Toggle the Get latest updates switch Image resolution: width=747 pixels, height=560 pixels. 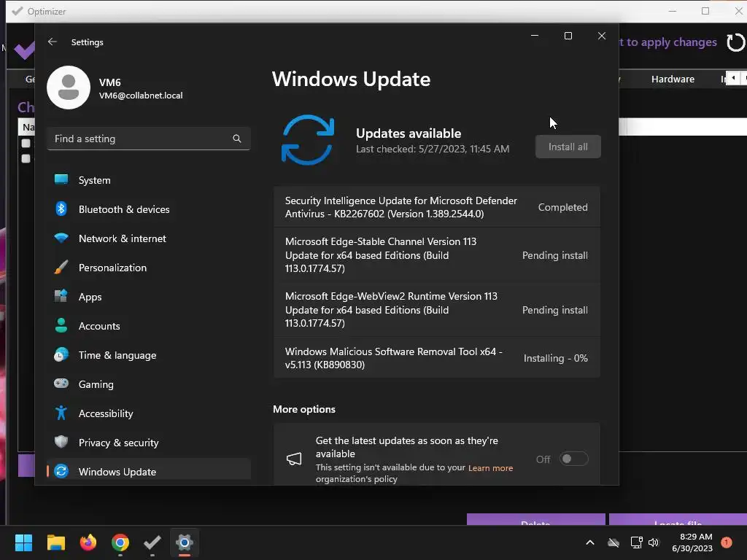573,459
